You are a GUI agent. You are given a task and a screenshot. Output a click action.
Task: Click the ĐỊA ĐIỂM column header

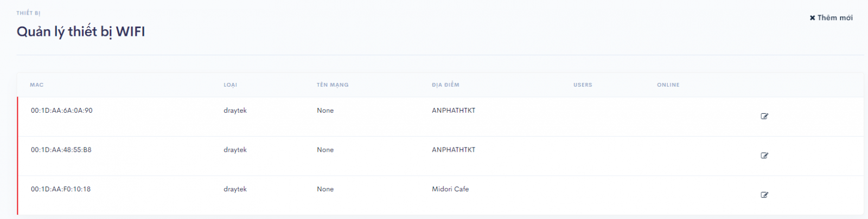[445, 85]
